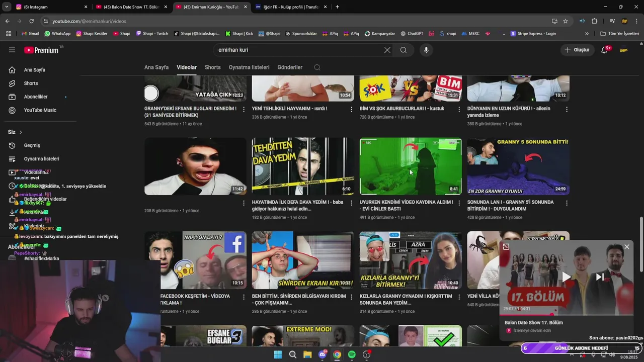Close the miniplayer with the X

click(x=626, y=246)
